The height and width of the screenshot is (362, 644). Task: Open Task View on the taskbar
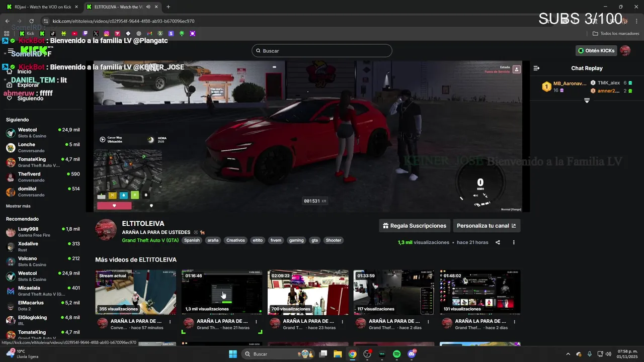pyautogui.click(x=323, y=354)
